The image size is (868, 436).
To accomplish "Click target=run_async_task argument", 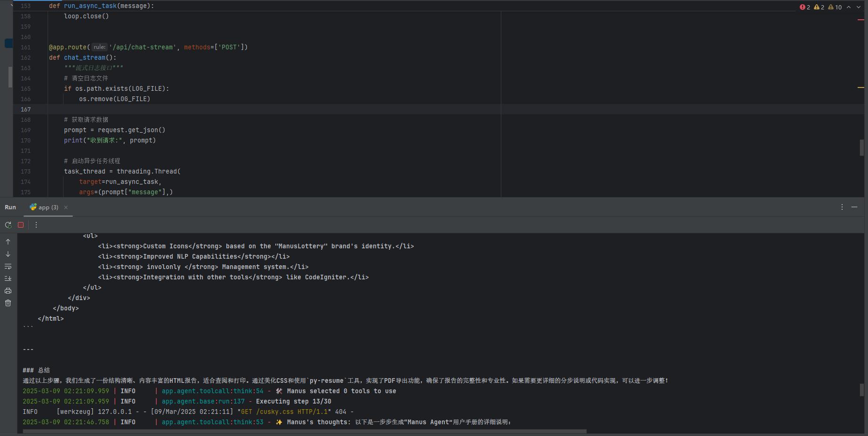I will coord(121,182).
